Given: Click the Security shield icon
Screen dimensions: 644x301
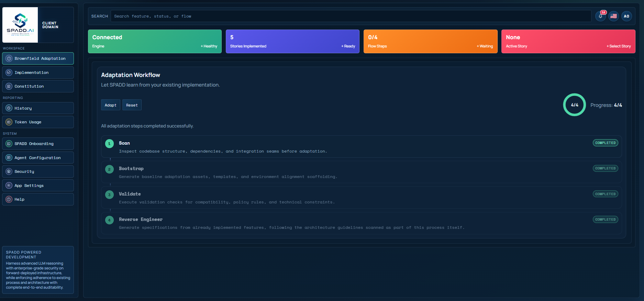Looking at the screenshot, I should pos(9,171).
